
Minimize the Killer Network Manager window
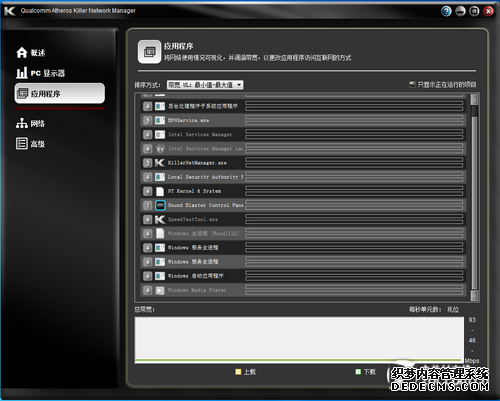tap(460, 11)
